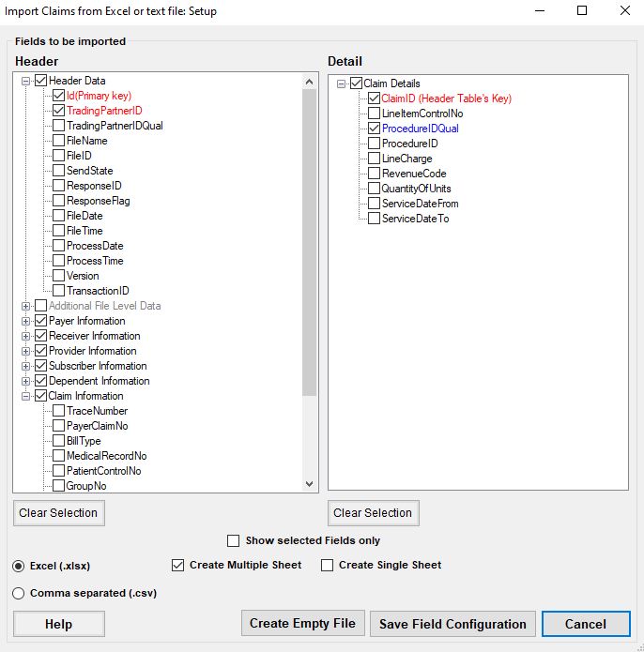This screenshot has height=652, width=644.
Task: Check the BillType field checkbox
Action: (58, 440)
